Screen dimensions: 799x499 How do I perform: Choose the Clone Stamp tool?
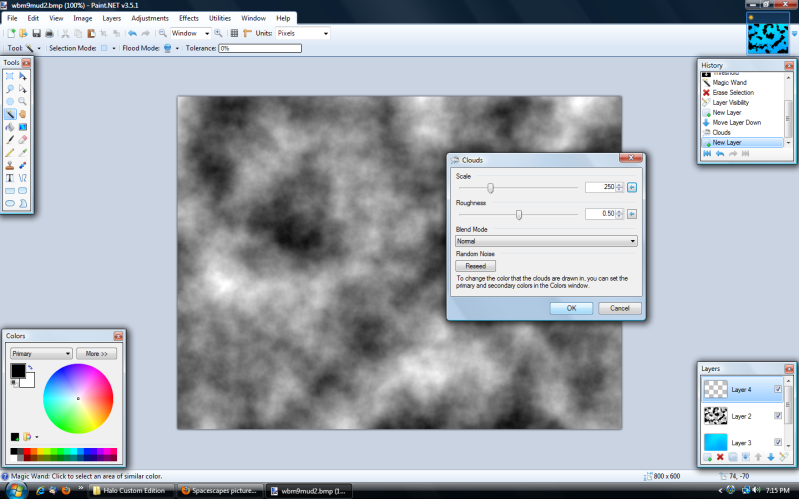point(10,165)
